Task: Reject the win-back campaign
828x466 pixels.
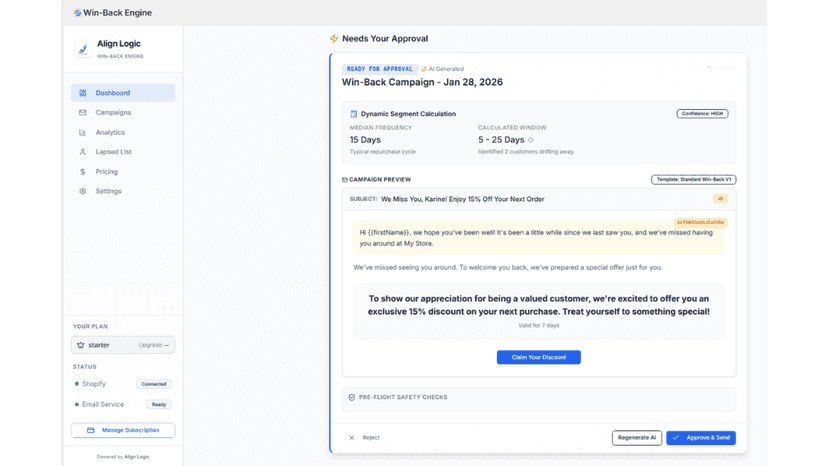Action: (364, 437)
